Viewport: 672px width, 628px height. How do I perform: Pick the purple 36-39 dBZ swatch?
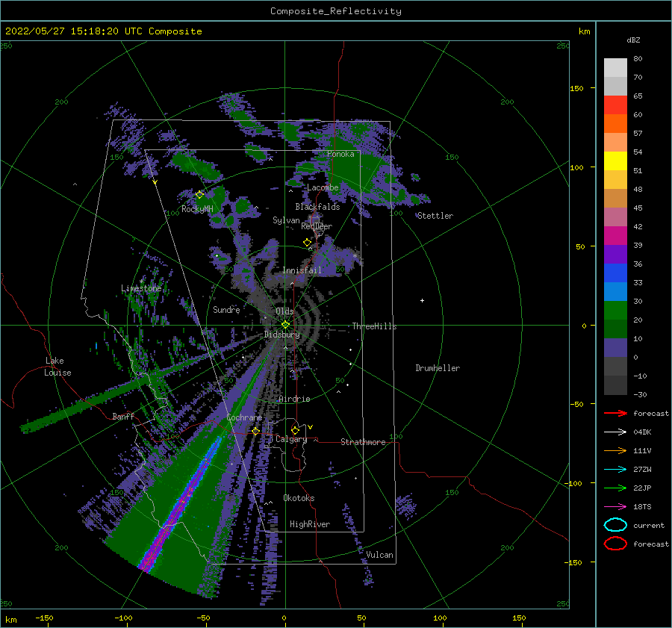point(615,254)
